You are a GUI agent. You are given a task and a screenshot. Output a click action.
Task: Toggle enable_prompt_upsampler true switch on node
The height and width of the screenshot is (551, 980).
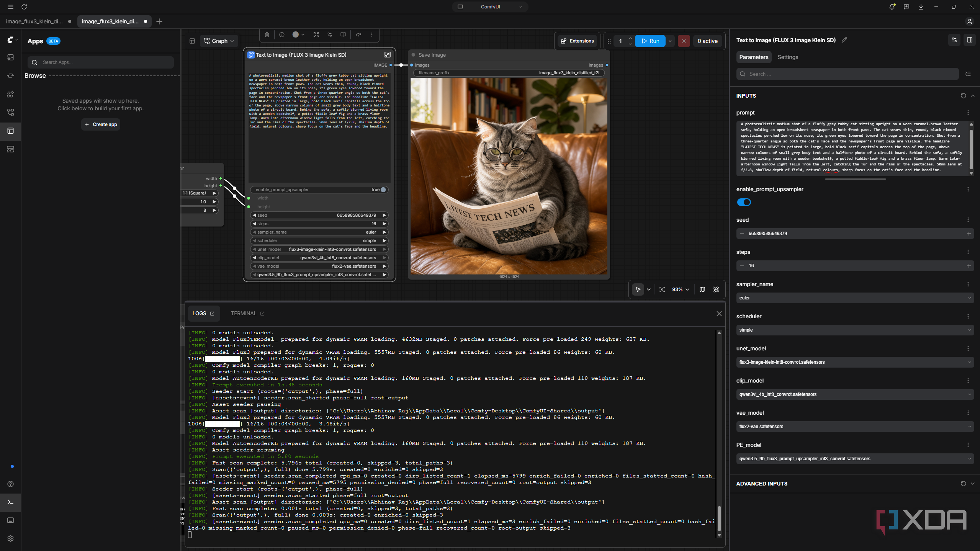[383, 190]
